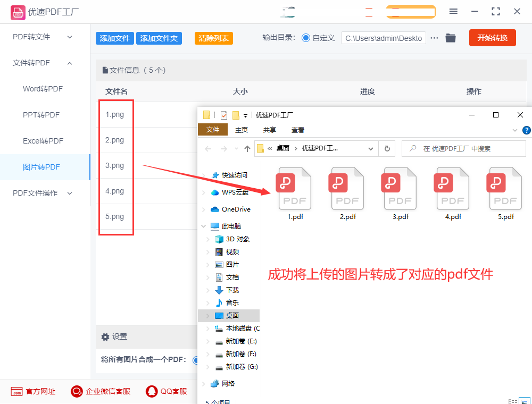The image size is (532, 404).
Task: Open the 主页 ribbon tab
Action: [241, 130]
